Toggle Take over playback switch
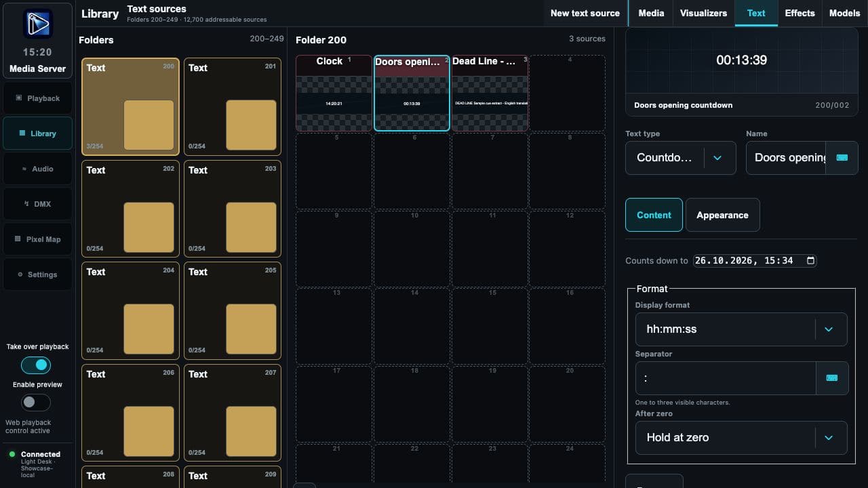The height and width of the screenshot is (488, 868). tap(36, 365)
